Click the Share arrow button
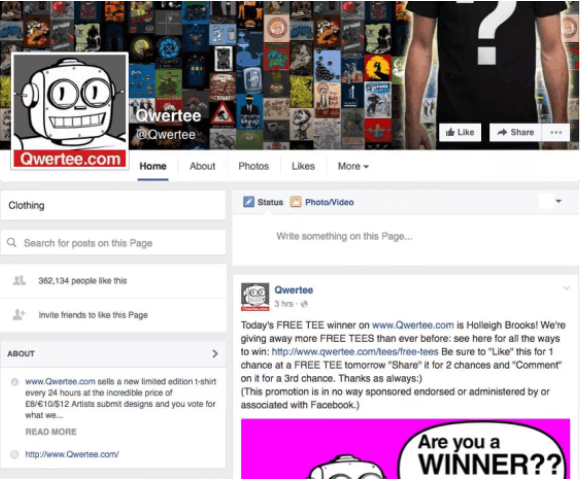The width and height of the screenshot is (582, 484). 515,133
